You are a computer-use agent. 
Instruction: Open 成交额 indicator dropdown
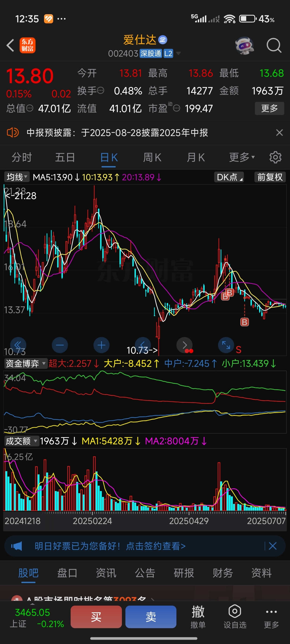pyautogui.click(x=22, y=441)
